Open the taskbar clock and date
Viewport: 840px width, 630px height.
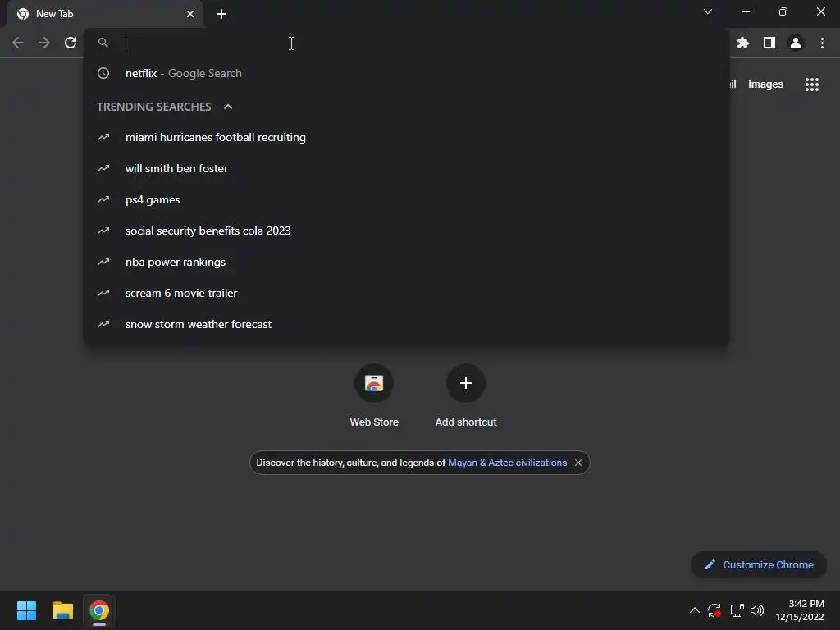(800, 610)
